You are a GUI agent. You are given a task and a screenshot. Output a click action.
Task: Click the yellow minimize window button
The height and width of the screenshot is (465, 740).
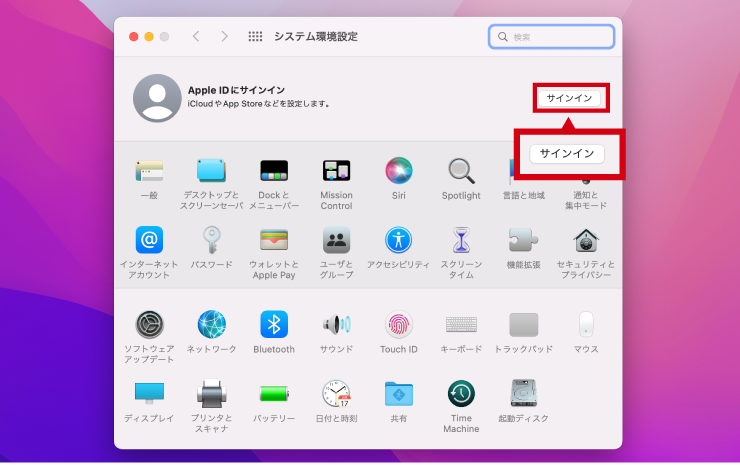click(149, 36)
